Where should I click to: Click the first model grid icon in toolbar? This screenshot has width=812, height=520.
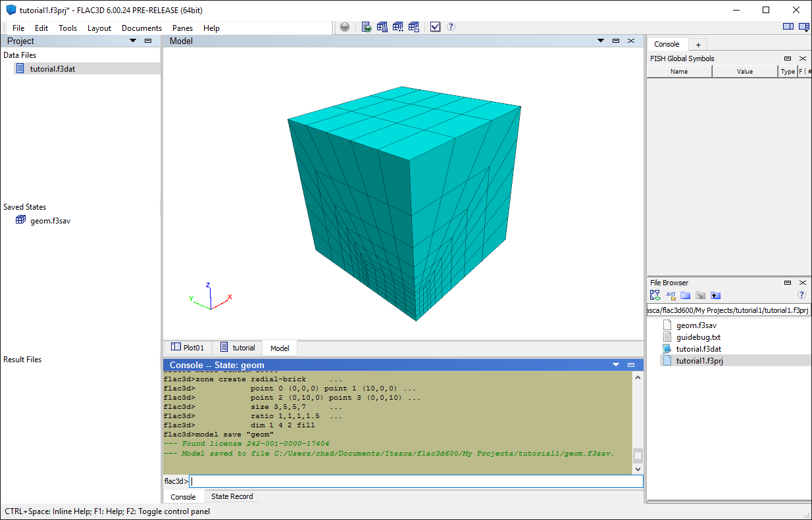pos(382,27)
